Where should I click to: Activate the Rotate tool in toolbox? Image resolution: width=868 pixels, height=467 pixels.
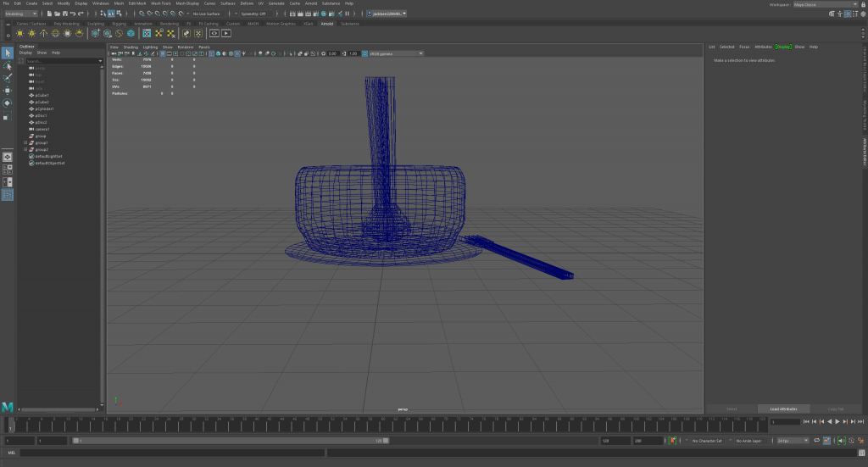coord(8,103)
